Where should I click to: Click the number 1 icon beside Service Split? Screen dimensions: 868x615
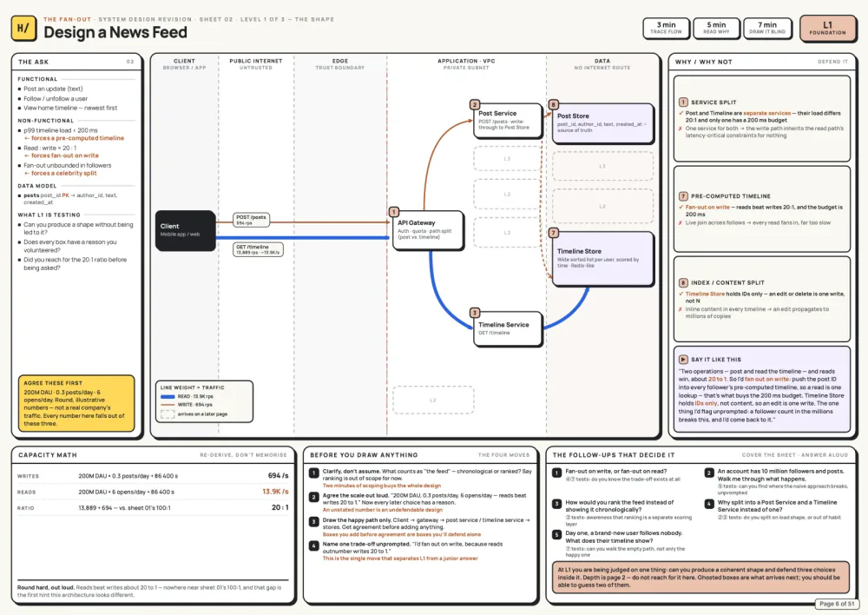click(x=683, y=102)
